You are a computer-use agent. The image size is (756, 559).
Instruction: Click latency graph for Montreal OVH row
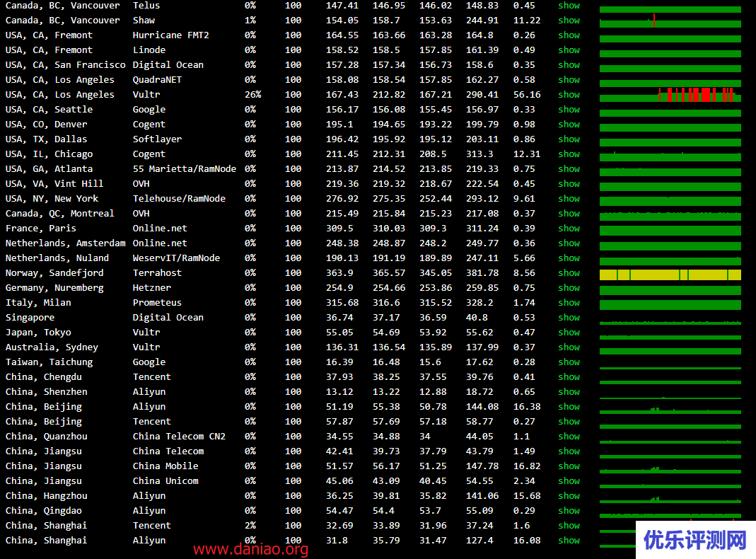click(x=670, y=216)
